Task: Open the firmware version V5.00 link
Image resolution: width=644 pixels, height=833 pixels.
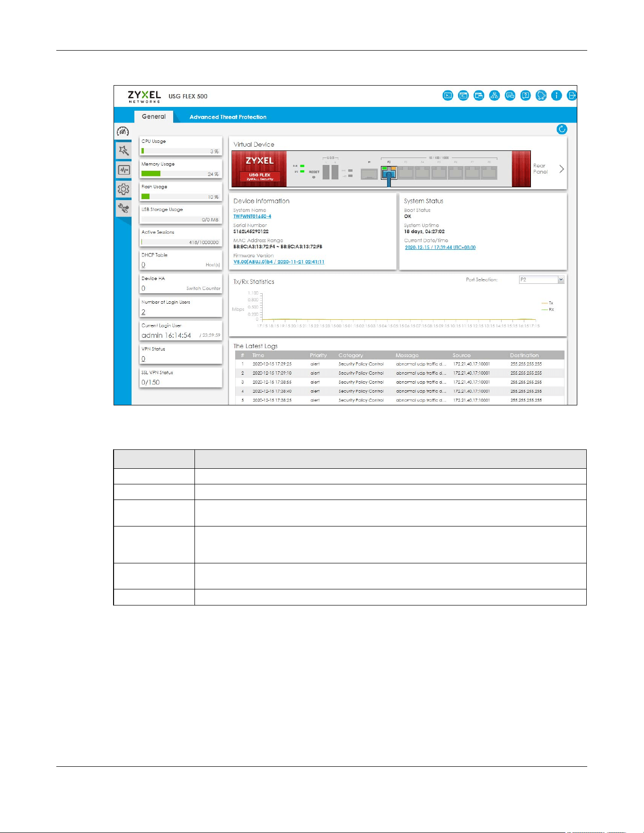Action: pos(279,262)
